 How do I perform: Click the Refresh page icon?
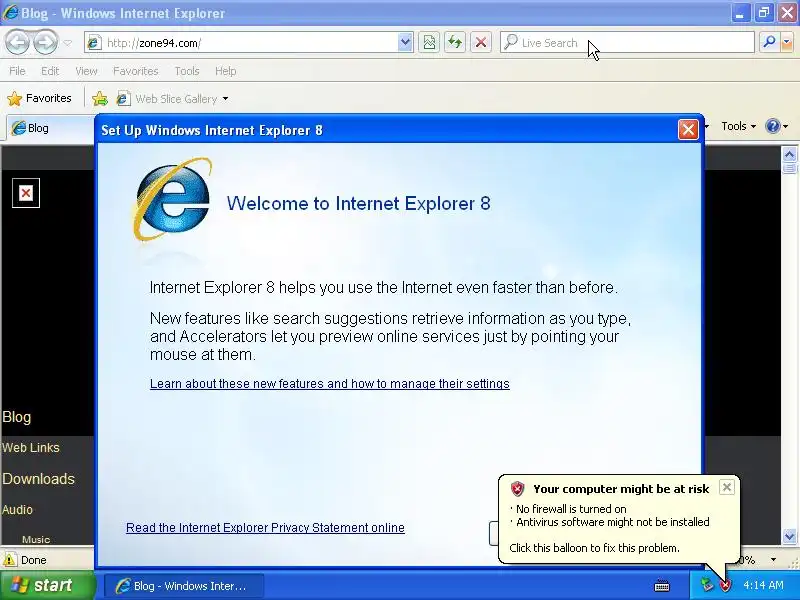pyautogui.click(x=455, y=43)
